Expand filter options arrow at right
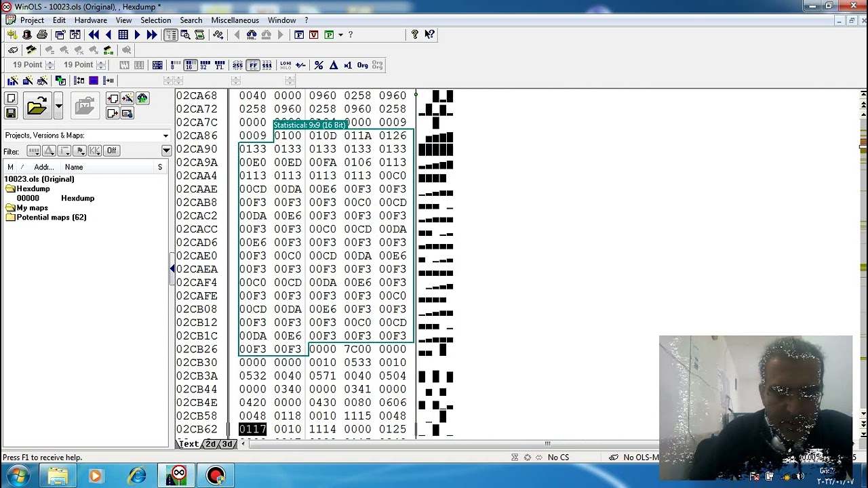Image resolution: width=868 pixels, height=488 pixels. point(166,150)
